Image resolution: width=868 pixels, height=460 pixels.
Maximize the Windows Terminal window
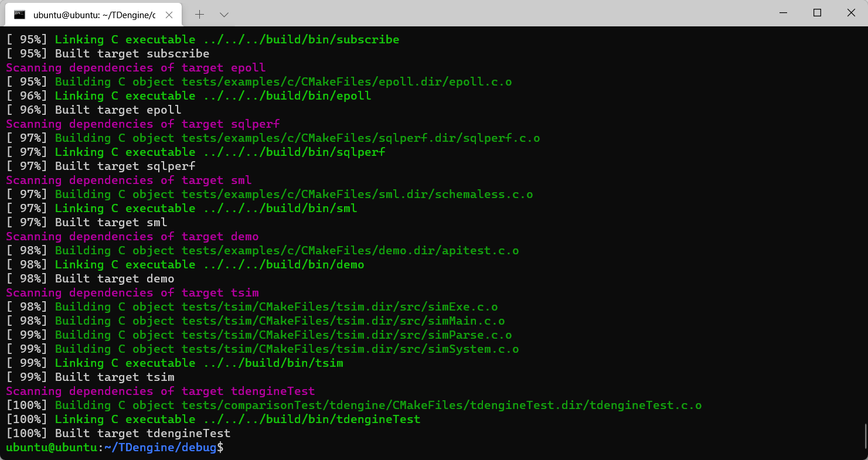point(817,13)
